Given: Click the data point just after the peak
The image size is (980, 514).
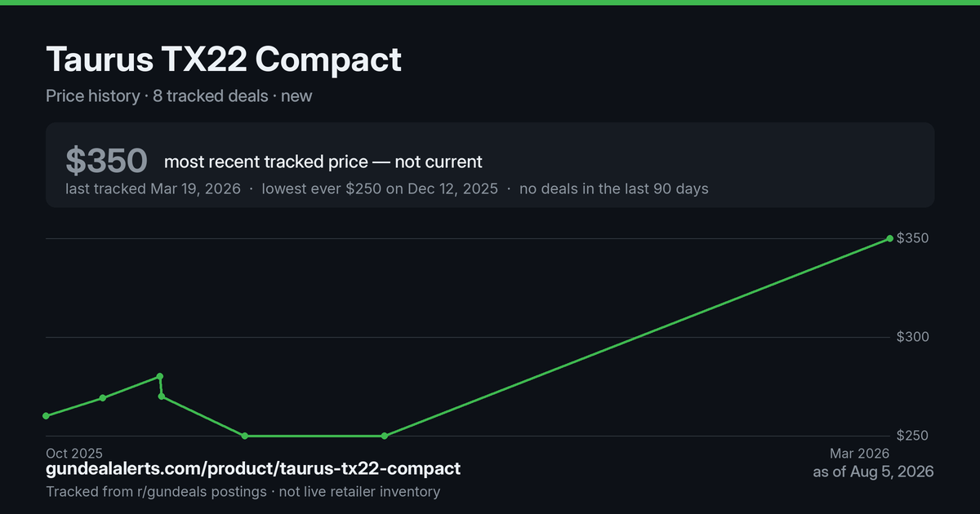Looking at the screenshot, I should (162, 397).
